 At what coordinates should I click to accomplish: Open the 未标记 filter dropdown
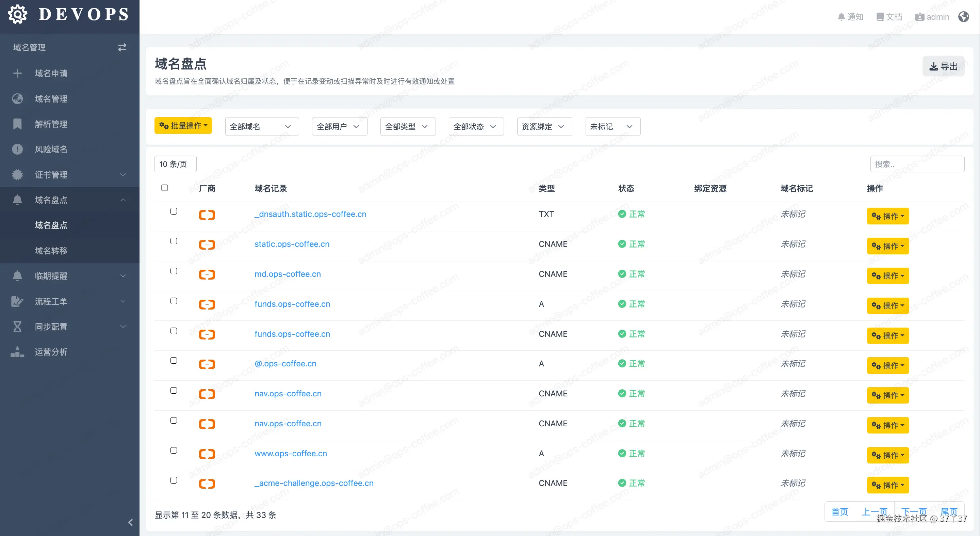(x=613, y=126)
